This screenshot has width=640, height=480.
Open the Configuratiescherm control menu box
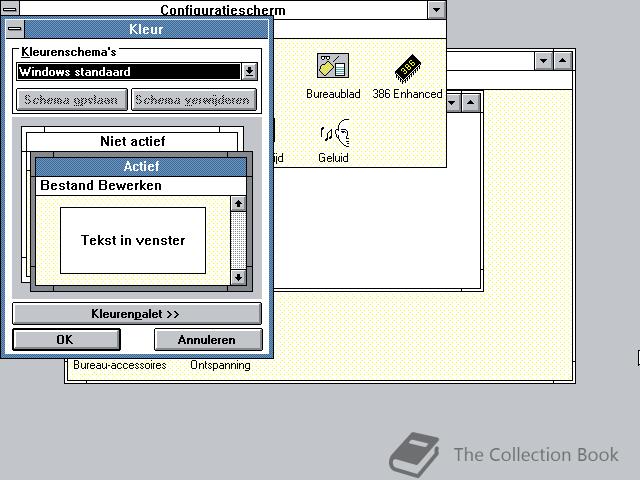9,9
